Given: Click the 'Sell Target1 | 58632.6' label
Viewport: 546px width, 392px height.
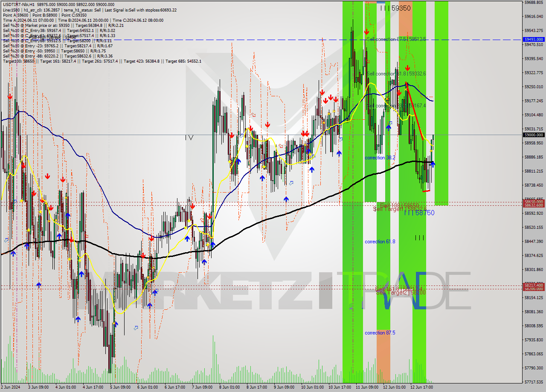Looking at the screenshot, I should click(x=400, y=209).
